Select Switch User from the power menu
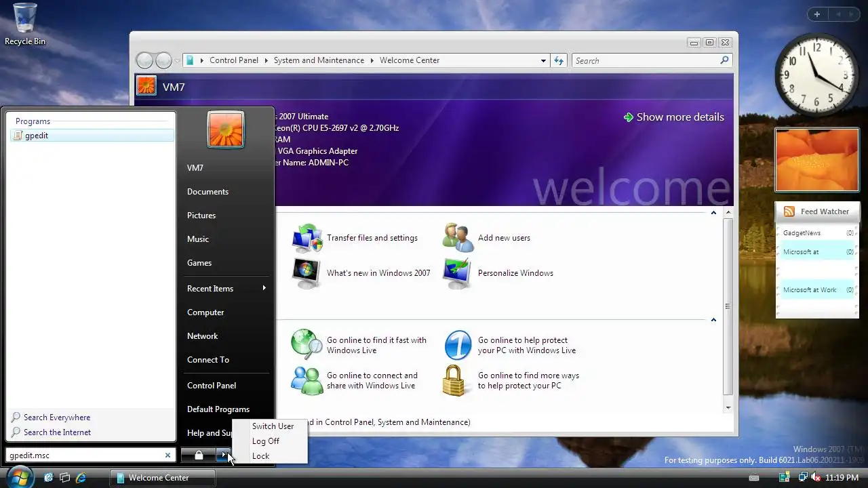The image size is (868, 488). [273, 426]
